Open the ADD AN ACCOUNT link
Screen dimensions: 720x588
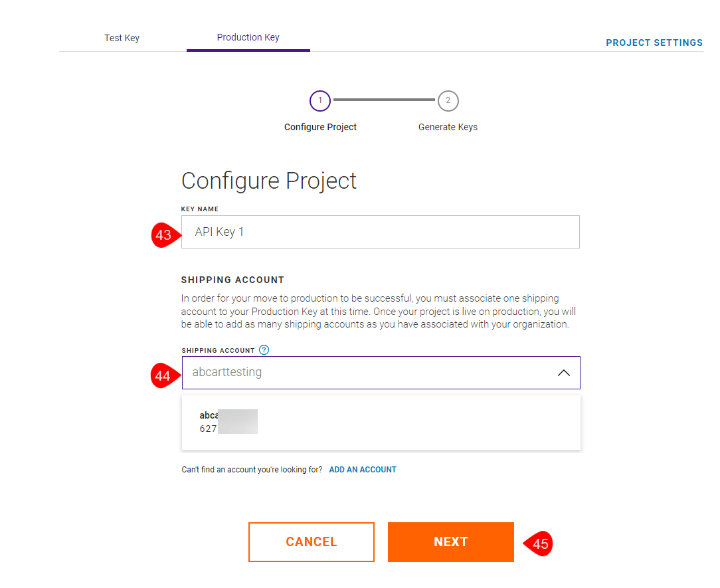(363, 470)
